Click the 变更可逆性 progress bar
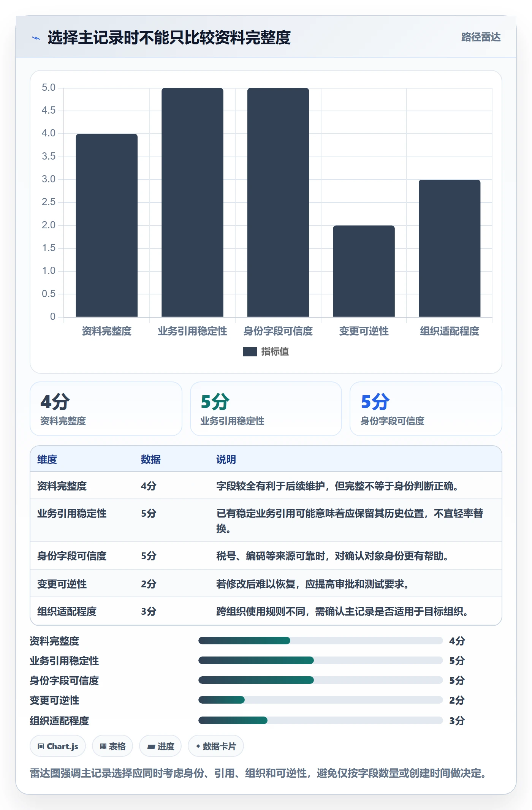This screenshot has height=810, width=532. [320, 700]
